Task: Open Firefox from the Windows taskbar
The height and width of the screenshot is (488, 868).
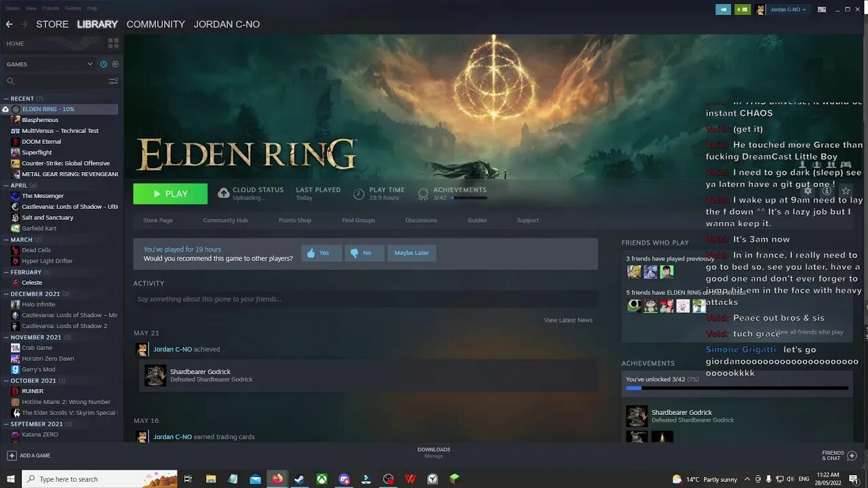Action: point(277,479)
